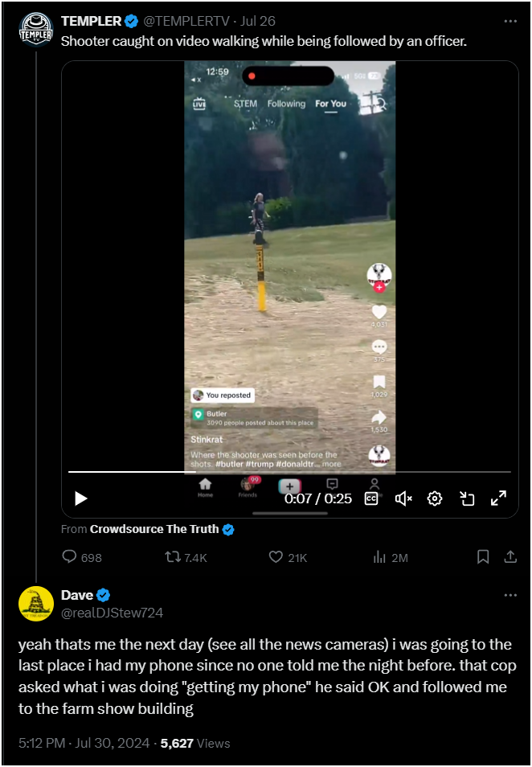Seek along the video progress bar

(289, 472)
